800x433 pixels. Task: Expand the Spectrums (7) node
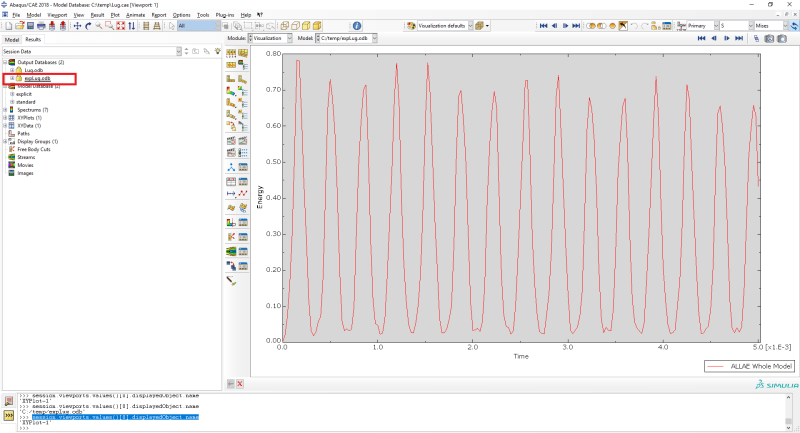(x=5, y=110)
